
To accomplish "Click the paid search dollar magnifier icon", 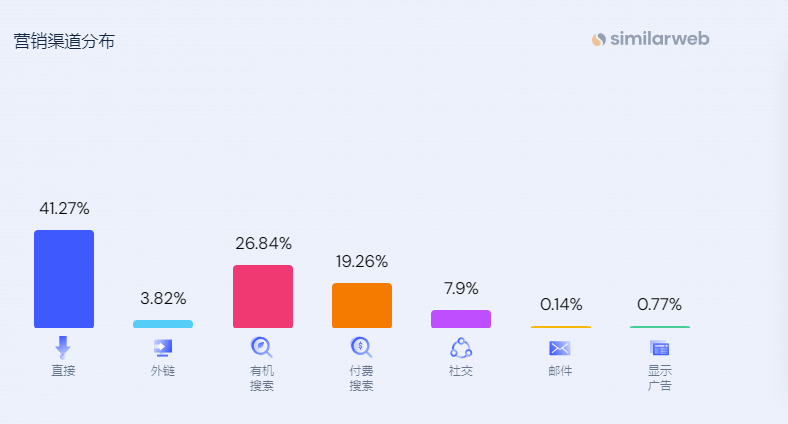I will (361, 347).
